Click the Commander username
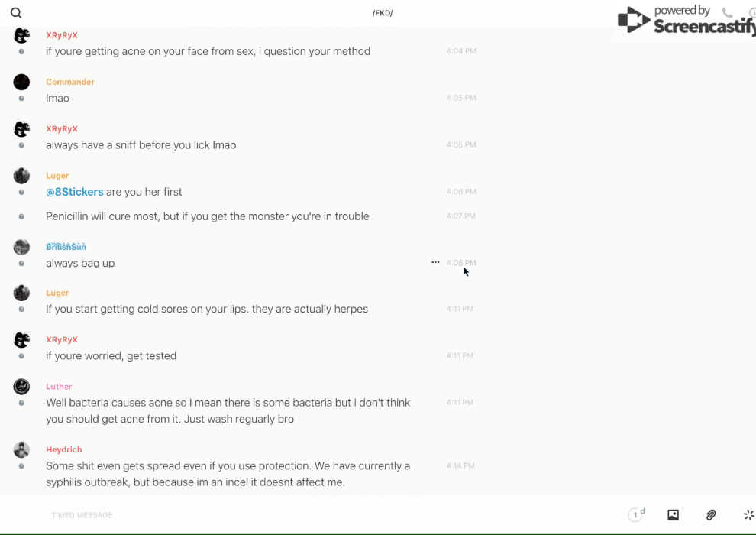The image size is (756, 535). click(70, 82)
